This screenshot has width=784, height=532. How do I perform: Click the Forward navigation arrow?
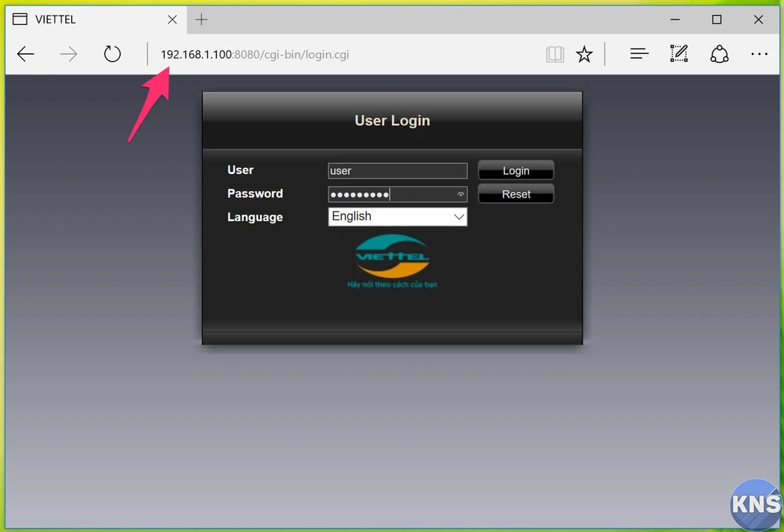point(69,54)
